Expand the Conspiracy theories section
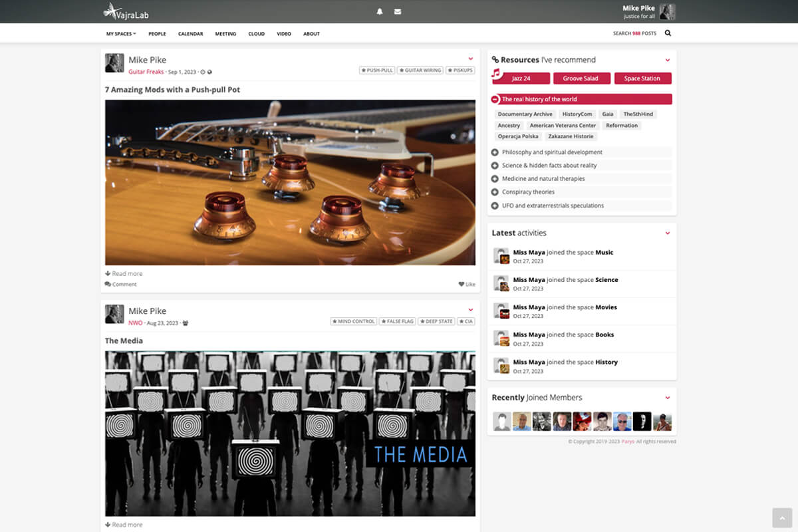This screenshot has width=798, height=532. [x=495, y=192]
